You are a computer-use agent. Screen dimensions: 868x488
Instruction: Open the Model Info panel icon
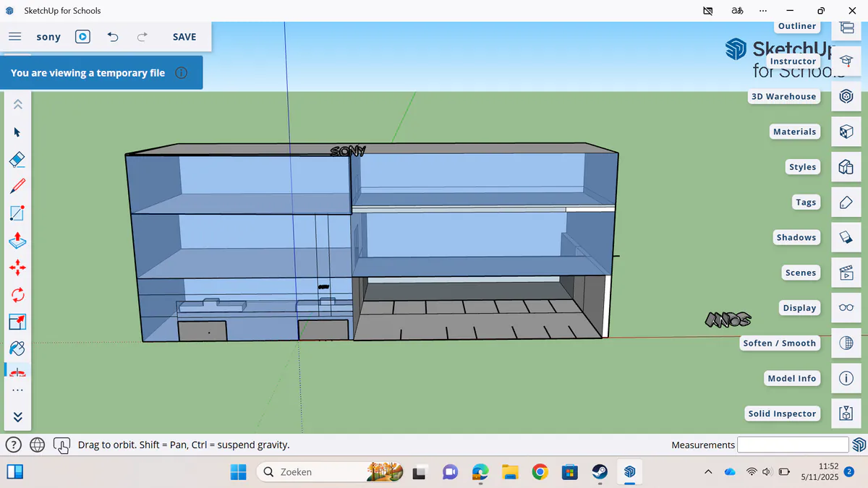[846, 378]
